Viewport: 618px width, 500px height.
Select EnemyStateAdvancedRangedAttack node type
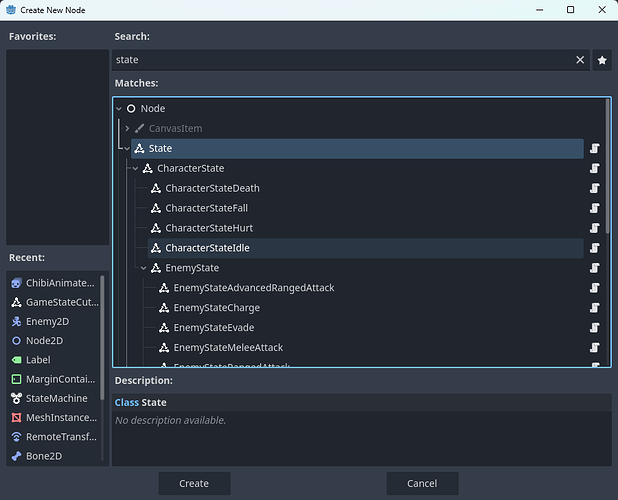click(x=254, y=288)
